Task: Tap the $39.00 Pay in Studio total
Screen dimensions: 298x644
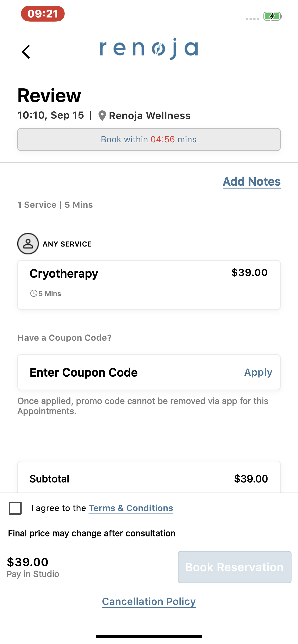Action: tap(33, 567)
